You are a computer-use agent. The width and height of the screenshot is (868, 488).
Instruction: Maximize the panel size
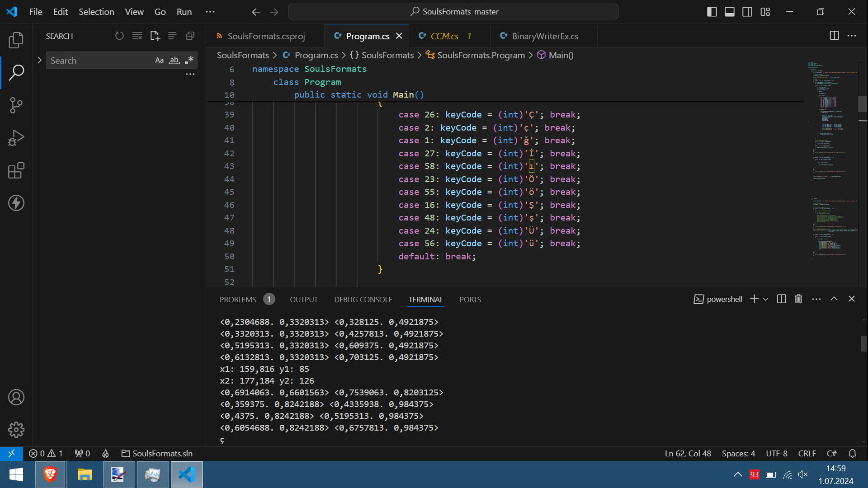(x=834, y=299)
